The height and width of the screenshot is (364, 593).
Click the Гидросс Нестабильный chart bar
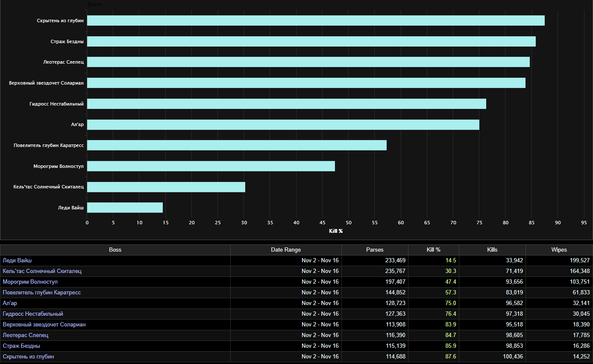pos(287,104)
